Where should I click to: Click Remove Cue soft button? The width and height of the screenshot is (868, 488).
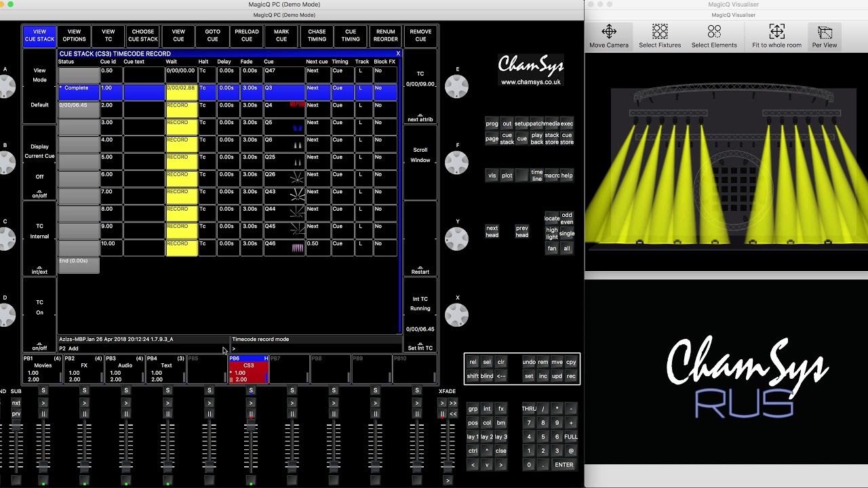click(x=420, y=36)
